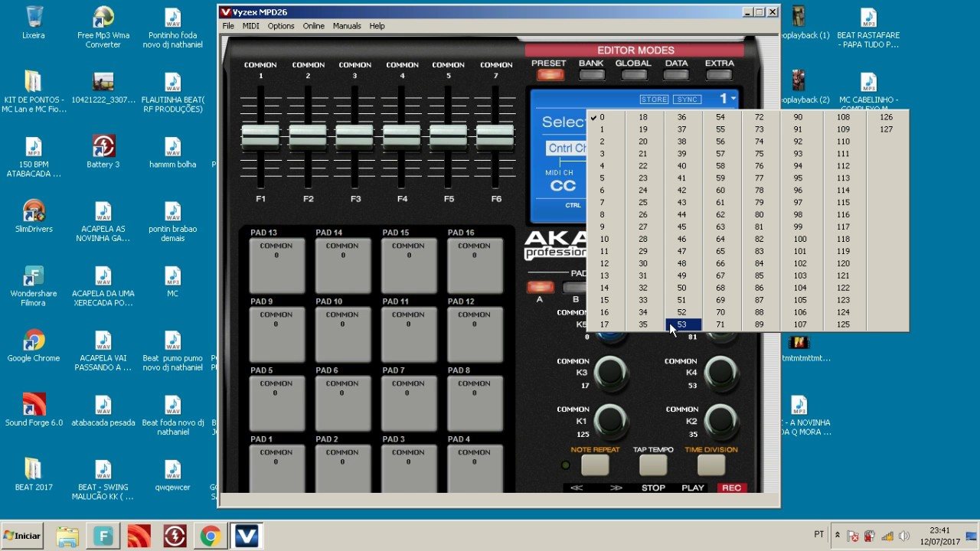Open the Online menu
The width and height of the screenshot is (980, 551).
click(314, 26)
